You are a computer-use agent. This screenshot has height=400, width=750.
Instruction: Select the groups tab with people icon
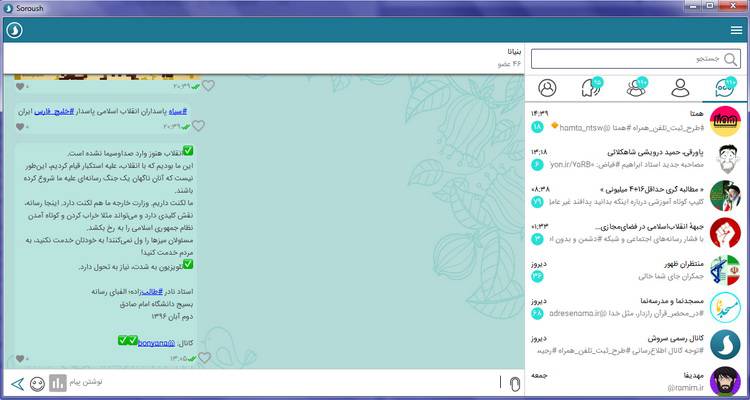pos(636,88)
